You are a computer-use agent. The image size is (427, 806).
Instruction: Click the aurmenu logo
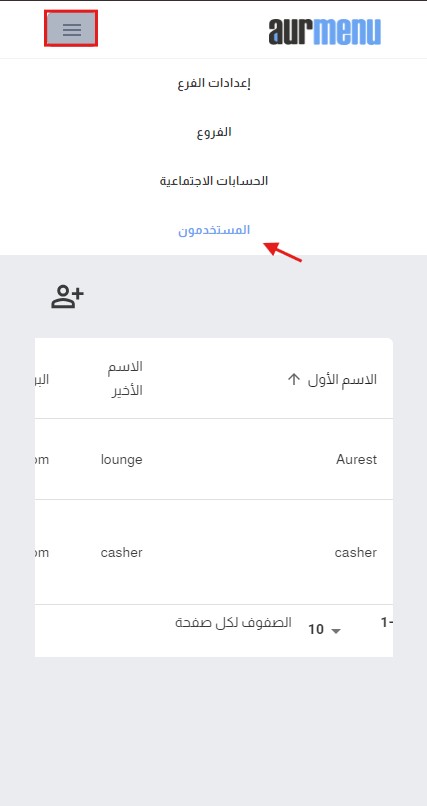click(325, 31)
